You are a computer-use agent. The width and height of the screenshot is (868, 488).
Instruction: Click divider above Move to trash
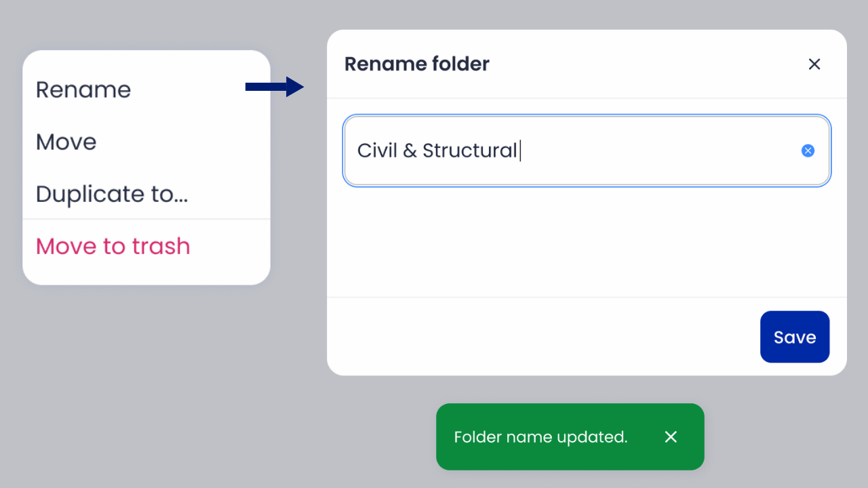tap(146, 219)
